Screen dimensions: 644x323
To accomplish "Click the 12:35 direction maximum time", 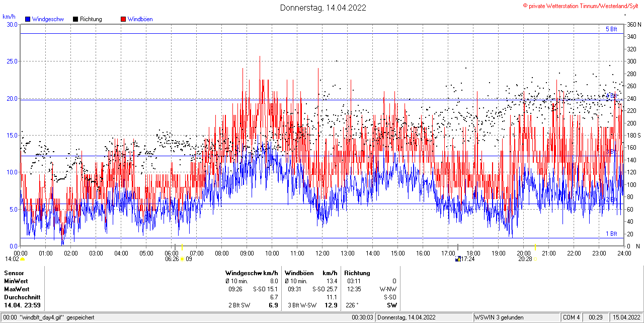I will click(354, 289).
